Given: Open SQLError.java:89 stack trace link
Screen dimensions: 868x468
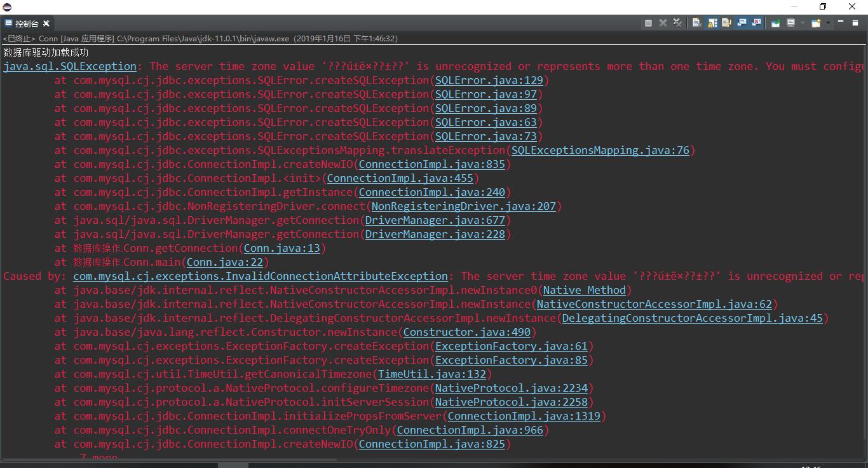Looking at the screenshot, I should point(486,108).
